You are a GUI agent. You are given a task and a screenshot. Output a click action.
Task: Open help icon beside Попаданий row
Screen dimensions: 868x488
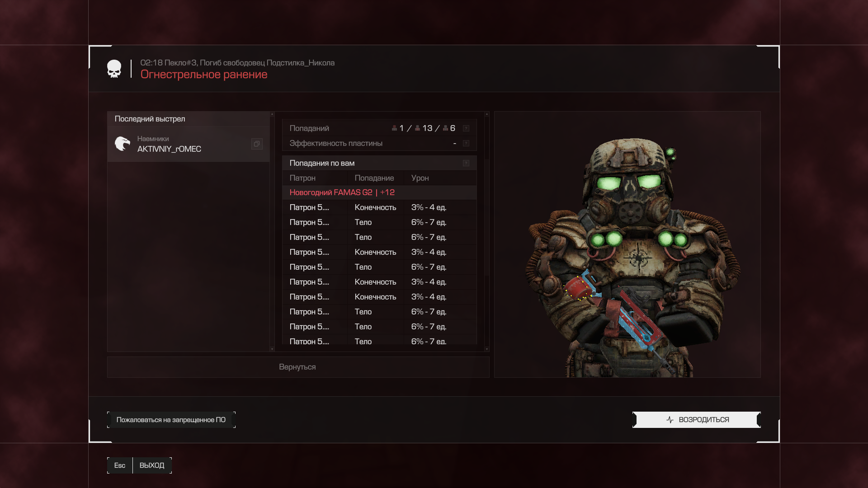tap(466, 128)
